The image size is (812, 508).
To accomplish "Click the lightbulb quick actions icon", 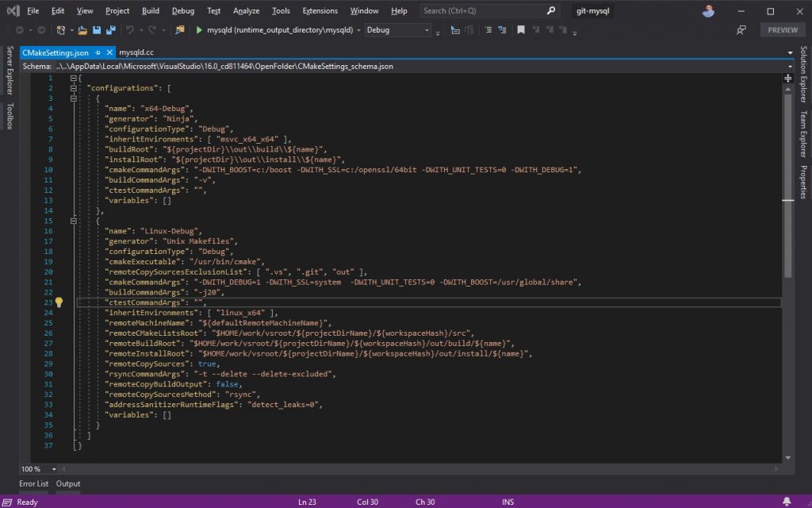I will click(x=59, y=302).
